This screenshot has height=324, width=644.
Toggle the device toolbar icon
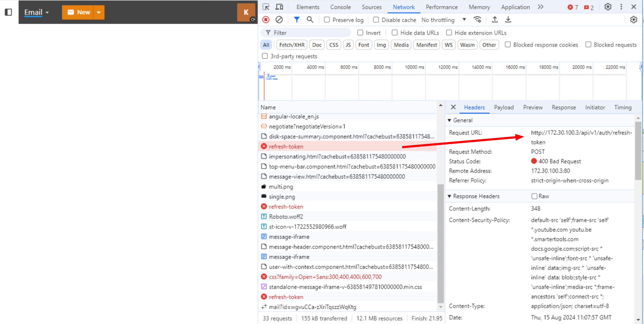pos(279,7)
